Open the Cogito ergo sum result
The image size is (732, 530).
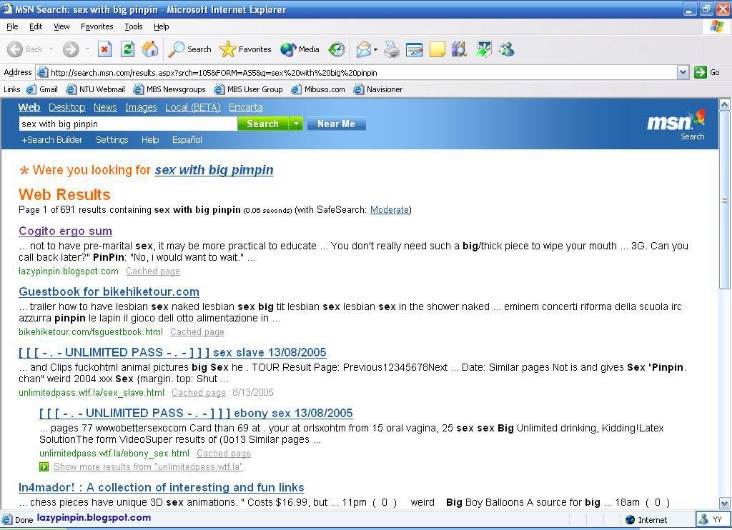click(x=65, y=231)
